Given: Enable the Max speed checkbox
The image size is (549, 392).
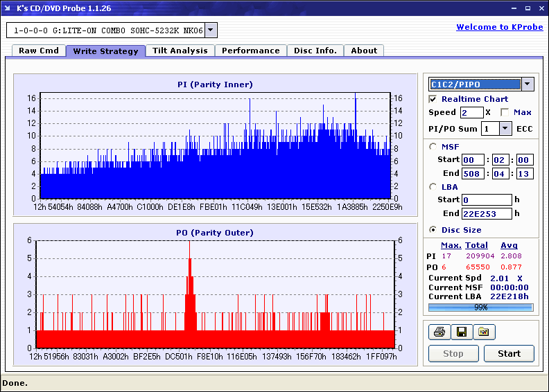Looking at the screenshot, I should 505,112.
